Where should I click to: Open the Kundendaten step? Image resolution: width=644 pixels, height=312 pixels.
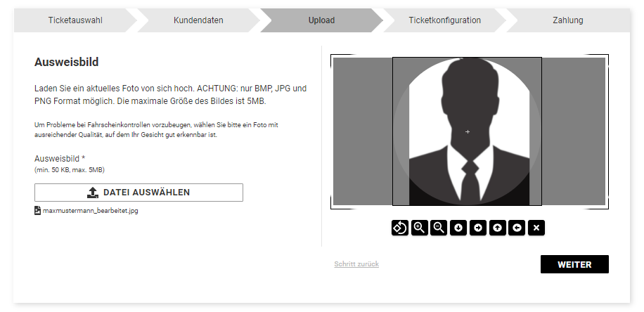[198, 20]
